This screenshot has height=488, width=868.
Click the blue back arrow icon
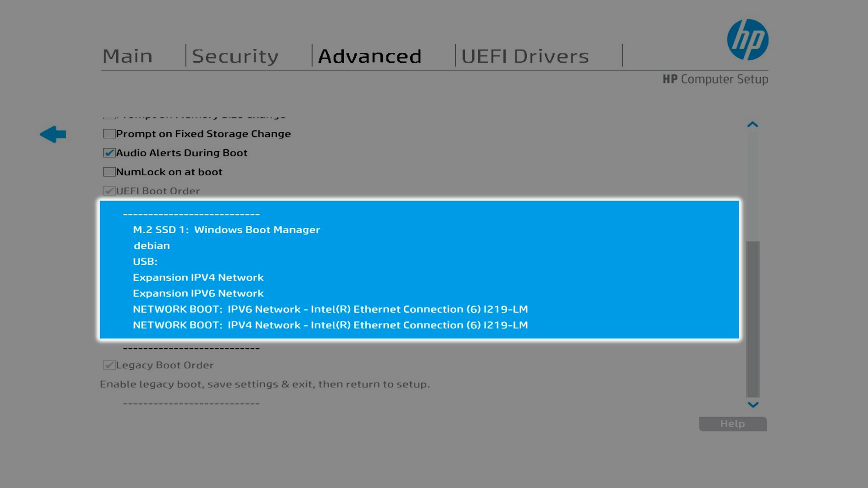point(53,134)
